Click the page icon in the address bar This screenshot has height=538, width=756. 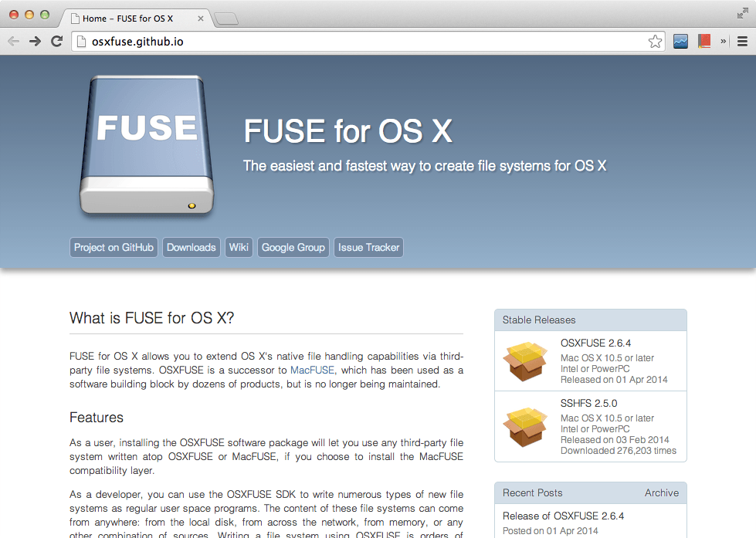(82, 42)
